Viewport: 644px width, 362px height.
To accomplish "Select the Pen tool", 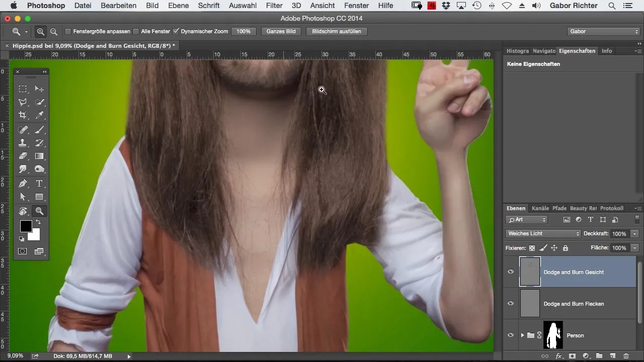I will tap(23, 184).
